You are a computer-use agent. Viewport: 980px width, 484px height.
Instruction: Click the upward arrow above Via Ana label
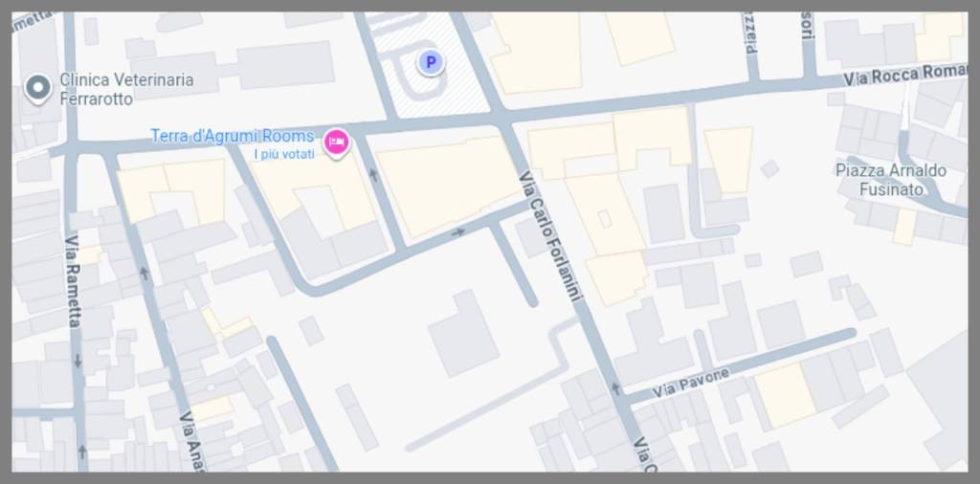145,273
